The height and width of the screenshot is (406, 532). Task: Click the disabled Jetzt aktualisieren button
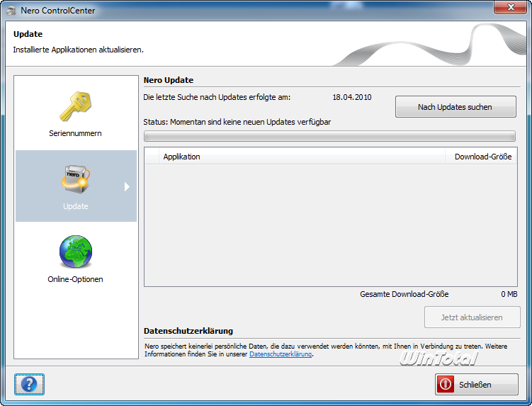click(472, 317)
